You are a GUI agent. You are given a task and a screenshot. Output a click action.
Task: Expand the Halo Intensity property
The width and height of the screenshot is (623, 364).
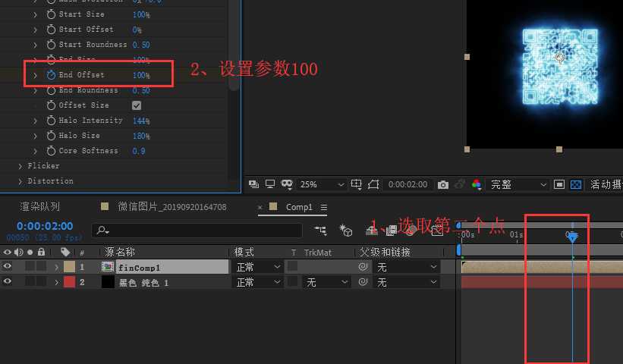pos(35,121)
